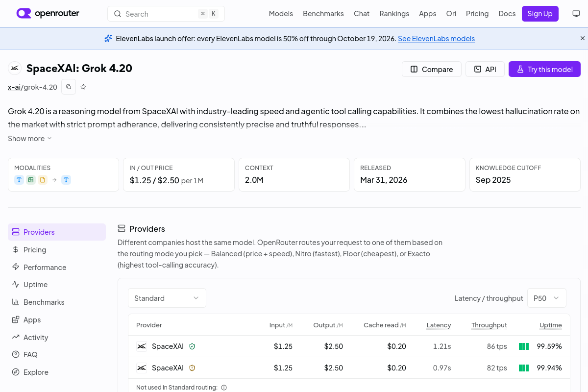Image resolution: width=588 pixels, height=392 pixels.
Task: Select Pricing in the sidebar
Action: [57, 250]
